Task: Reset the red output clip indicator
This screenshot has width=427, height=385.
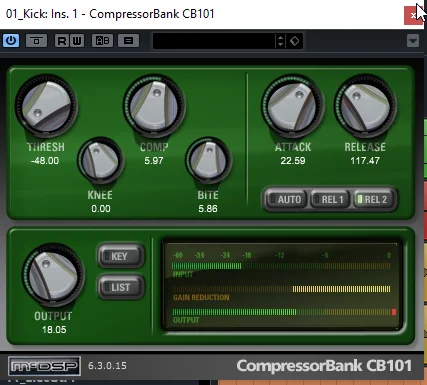Action: [x=394, y=312]
